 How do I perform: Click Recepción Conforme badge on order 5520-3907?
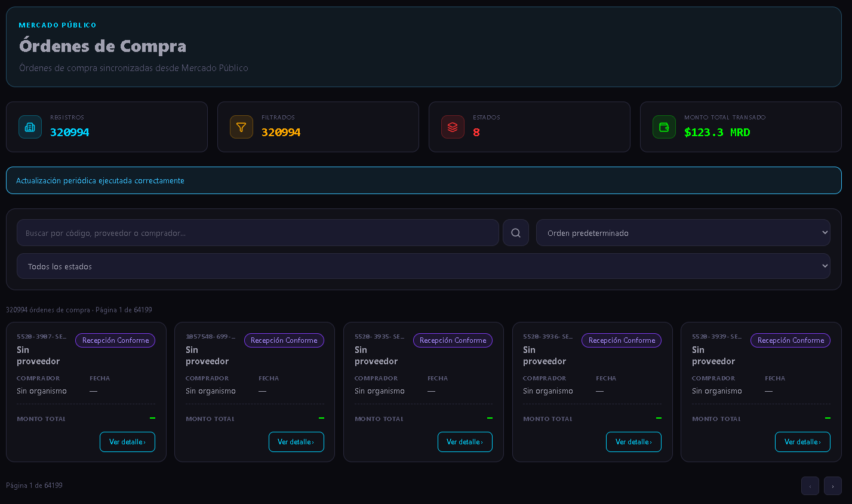click(115, 340)
